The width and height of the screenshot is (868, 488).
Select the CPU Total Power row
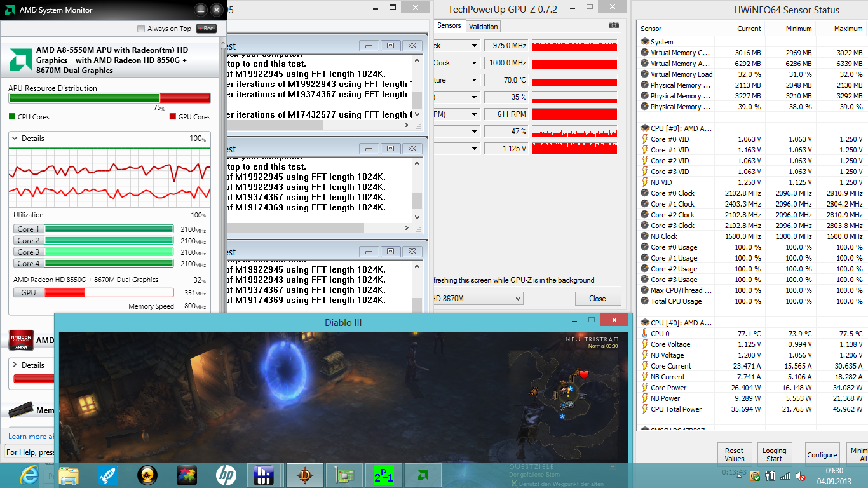coord(752,409)
